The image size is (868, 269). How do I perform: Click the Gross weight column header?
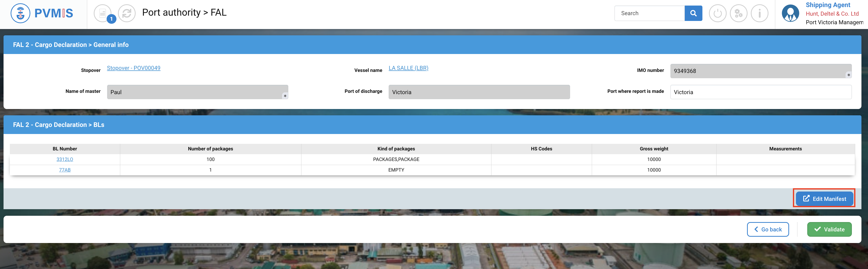654,149
